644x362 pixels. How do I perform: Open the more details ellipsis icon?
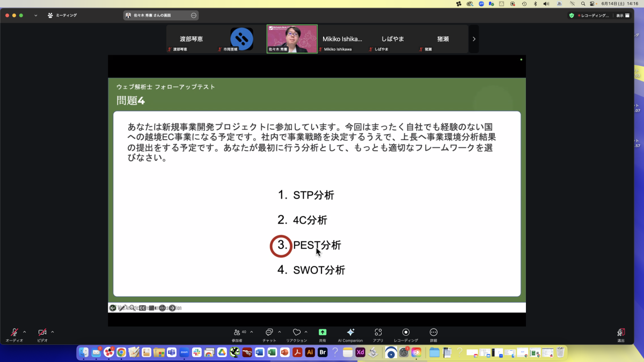click(434, 333)
